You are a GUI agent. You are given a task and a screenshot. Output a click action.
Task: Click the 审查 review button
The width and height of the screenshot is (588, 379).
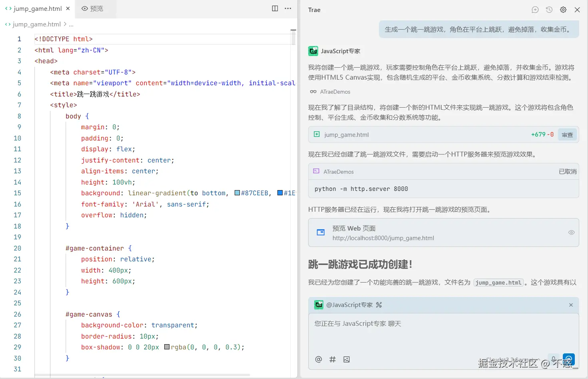(x=567, y=135)
